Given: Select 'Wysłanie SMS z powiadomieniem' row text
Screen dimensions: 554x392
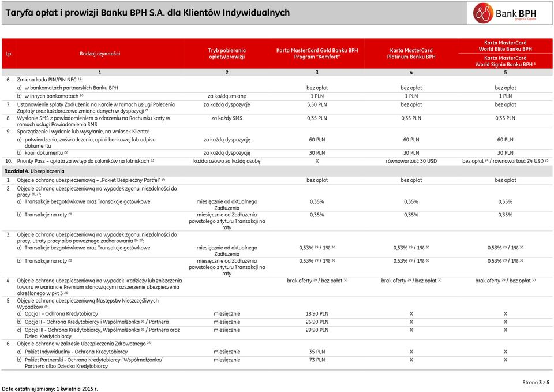Looking at the screenshot, I should [93, 121].
